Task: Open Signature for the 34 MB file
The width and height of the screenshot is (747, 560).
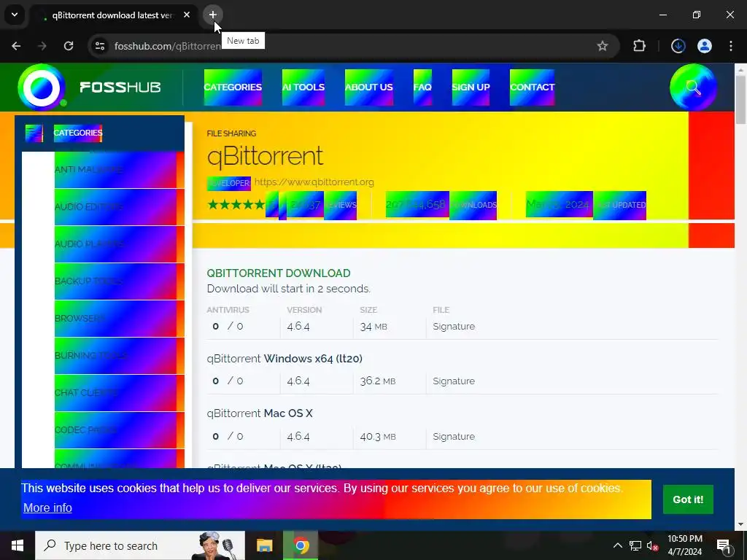Action: [454, 327]
